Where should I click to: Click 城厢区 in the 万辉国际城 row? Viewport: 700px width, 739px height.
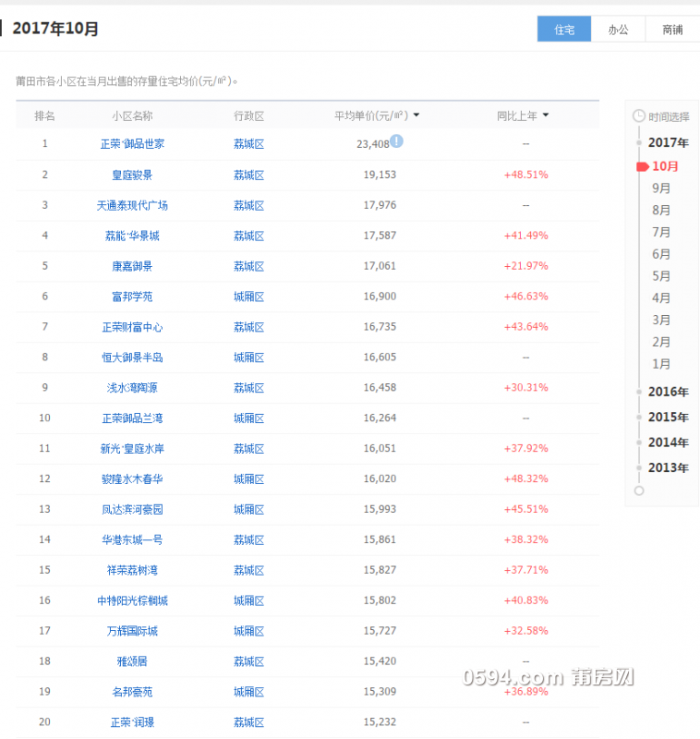(249, 631)
